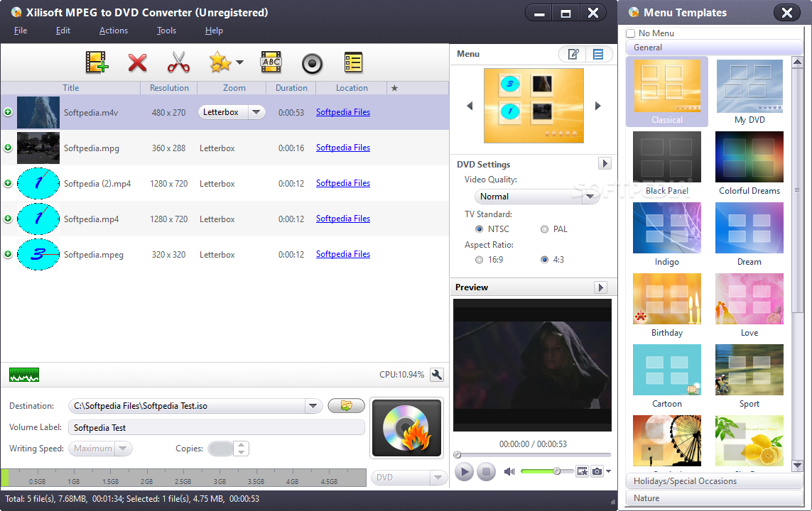Image resolution: width=812 pixels, height=511 pixels.
Task: Sort by Duration column header
Action: tap(291, 88)
